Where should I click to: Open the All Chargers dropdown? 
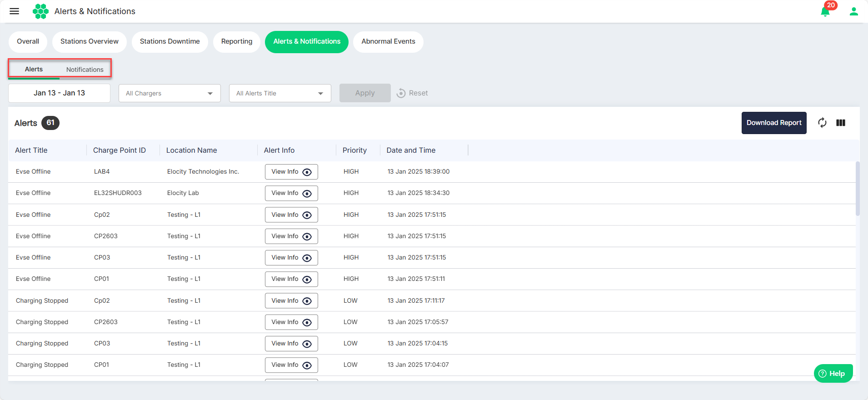pyautogui.click(x=170, y=93)
